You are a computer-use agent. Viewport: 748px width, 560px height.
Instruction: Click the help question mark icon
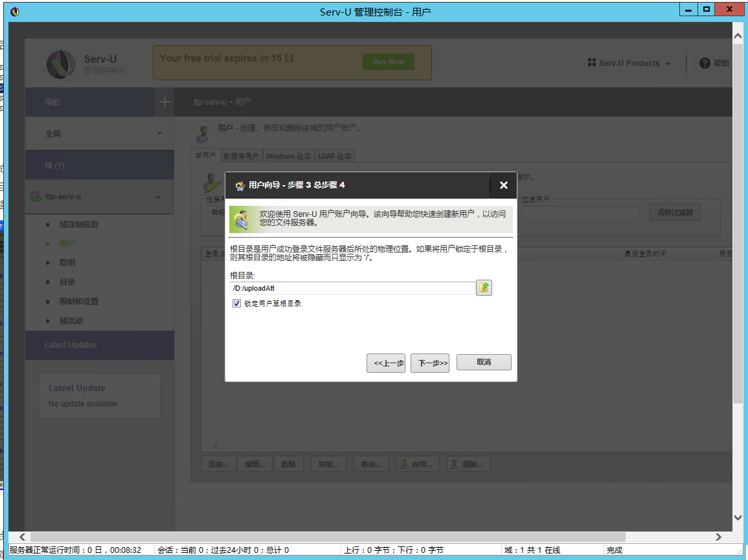click(x=705, y=63)
